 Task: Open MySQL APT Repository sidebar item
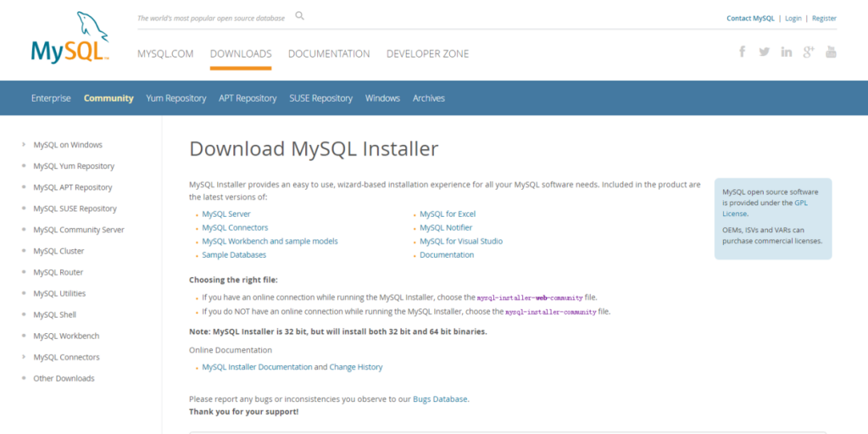[73, 187]
